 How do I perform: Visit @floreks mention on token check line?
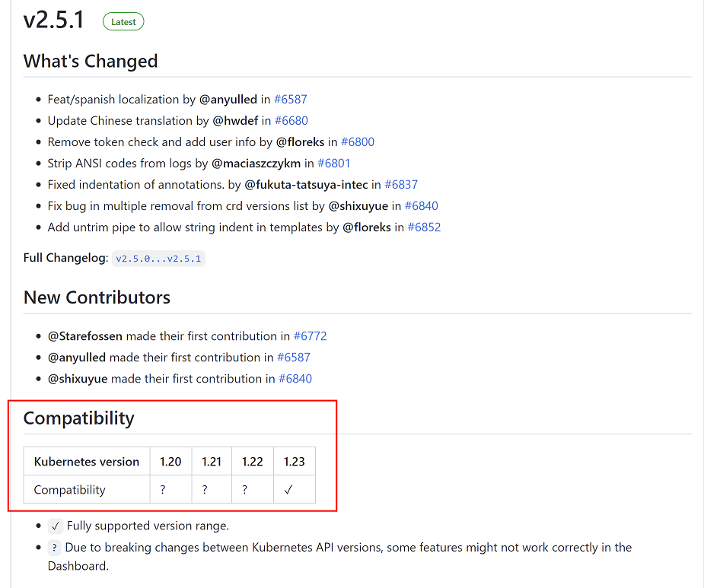(x=300, y=141)
